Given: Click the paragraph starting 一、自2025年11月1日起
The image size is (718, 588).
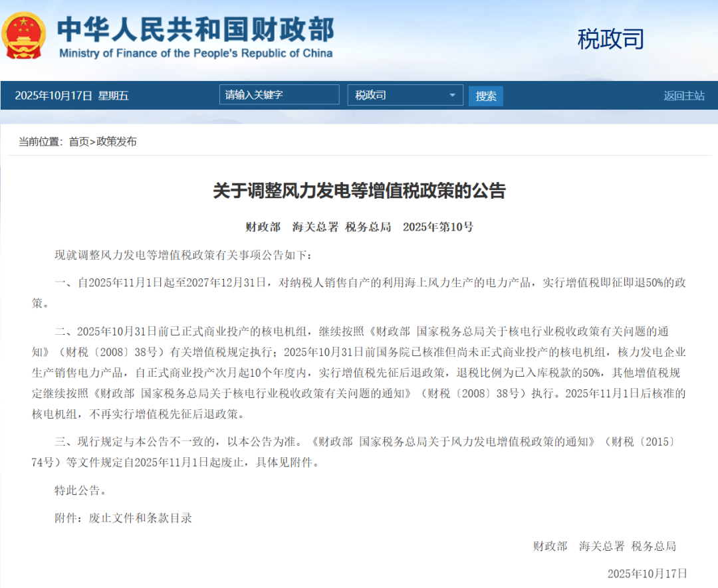Looking at the screenshot, I should [x=358, y=293].
